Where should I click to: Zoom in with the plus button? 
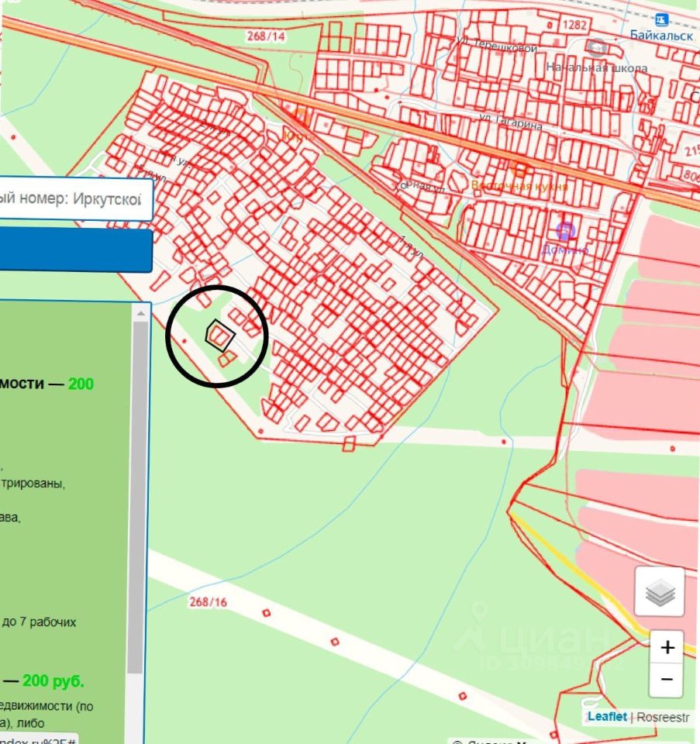pos(667,646)
